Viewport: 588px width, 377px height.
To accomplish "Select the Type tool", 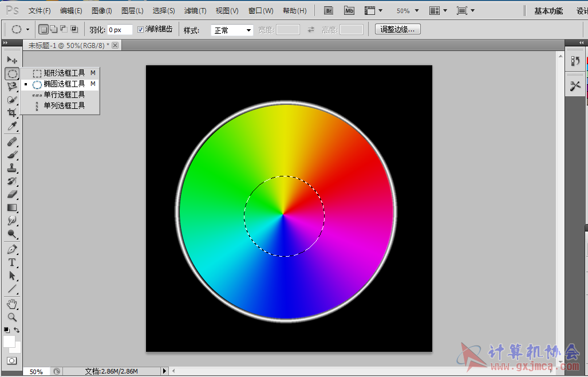I will click(12, 262).
